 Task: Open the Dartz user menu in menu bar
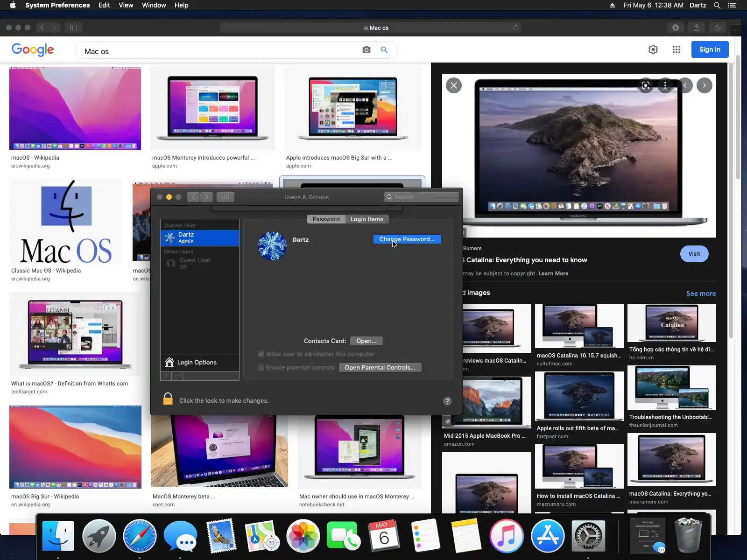(698, 5)
